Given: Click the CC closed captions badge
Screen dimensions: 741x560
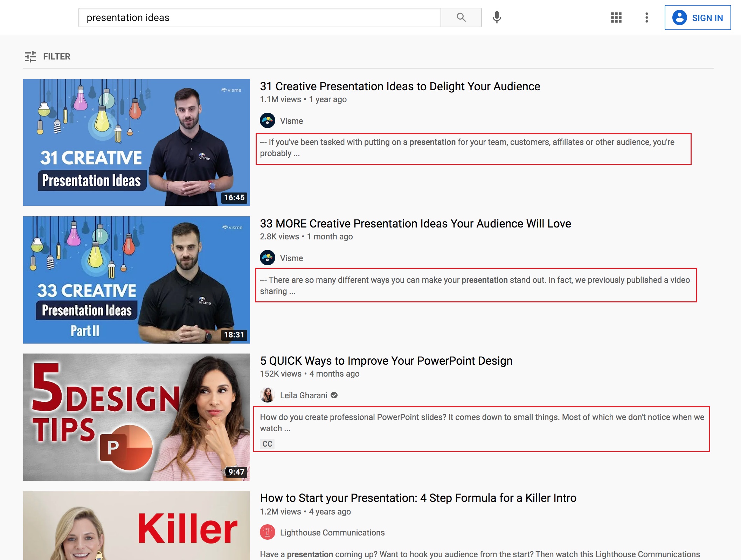Looking at the screenshot, I should [x=267, y=444].
